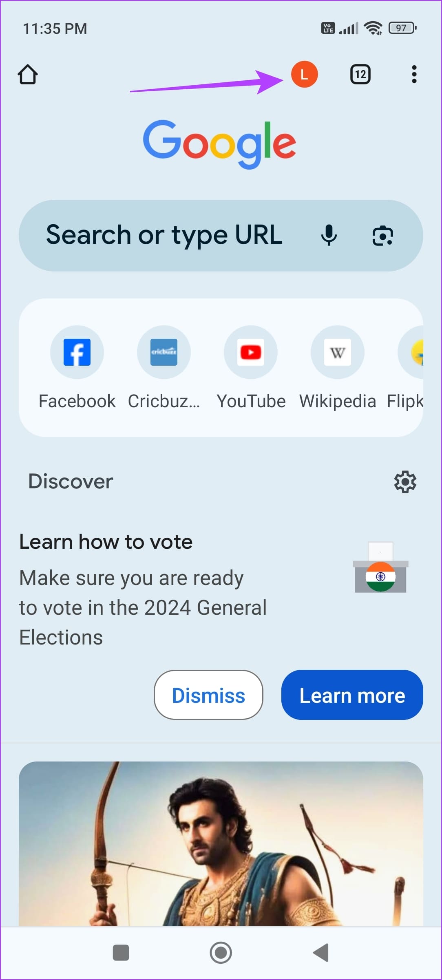The image size is (442, 980).
Task: Open the account profile avatar
Action: click(x=304, y=75)
